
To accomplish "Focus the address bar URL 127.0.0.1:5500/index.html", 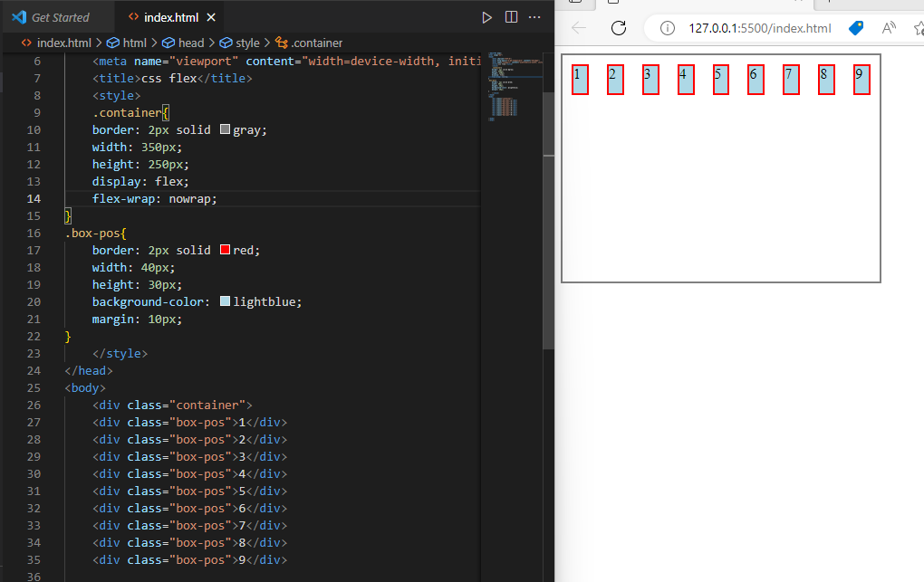I will click(x=760, y=28).
